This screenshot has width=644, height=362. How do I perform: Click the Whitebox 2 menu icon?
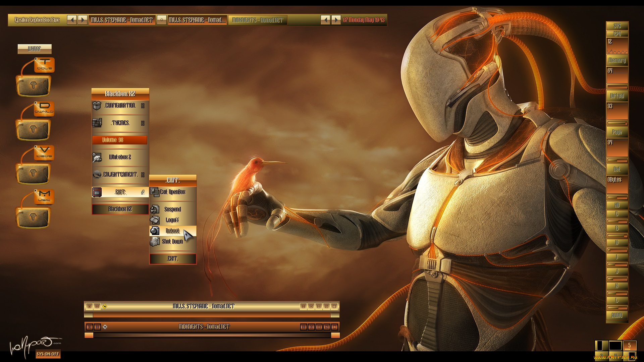(x=97, y=157)
